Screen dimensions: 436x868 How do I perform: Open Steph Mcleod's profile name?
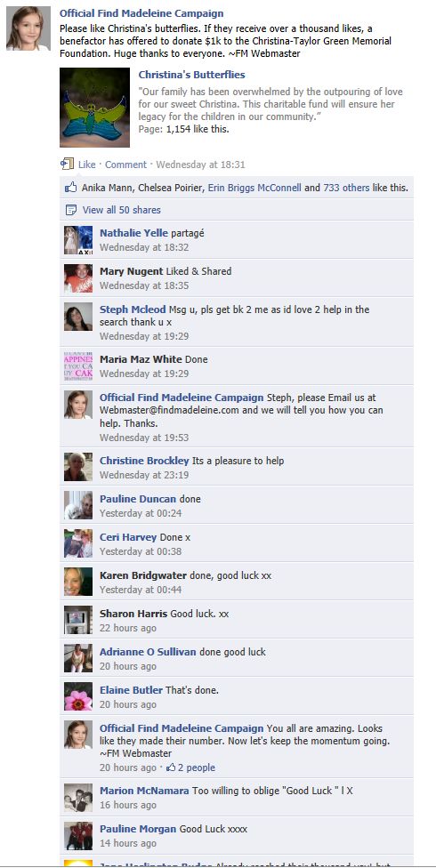coord(133,309)
